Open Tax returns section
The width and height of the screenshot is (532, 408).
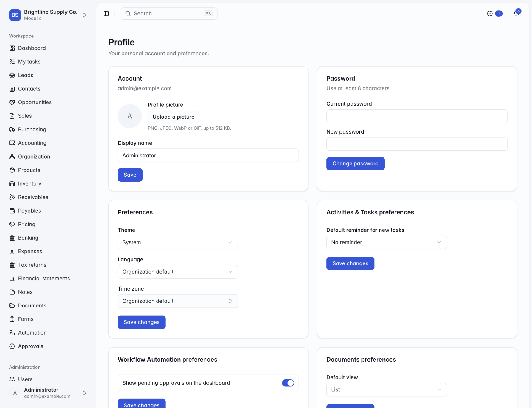48,265
